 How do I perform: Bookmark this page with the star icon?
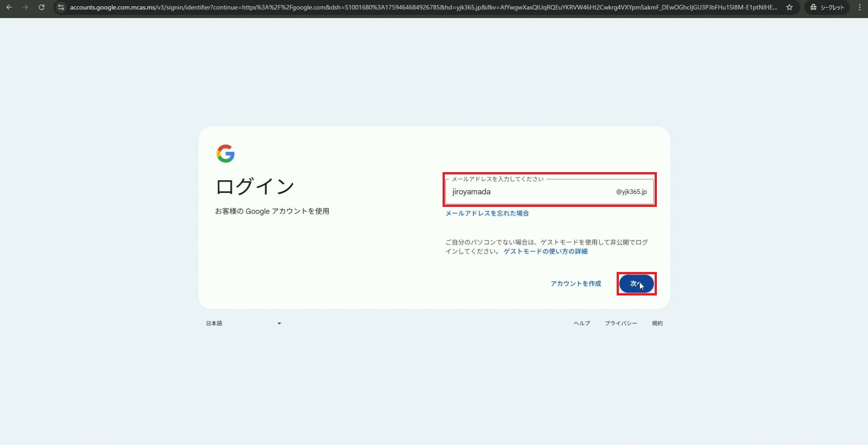click(789, 7)
